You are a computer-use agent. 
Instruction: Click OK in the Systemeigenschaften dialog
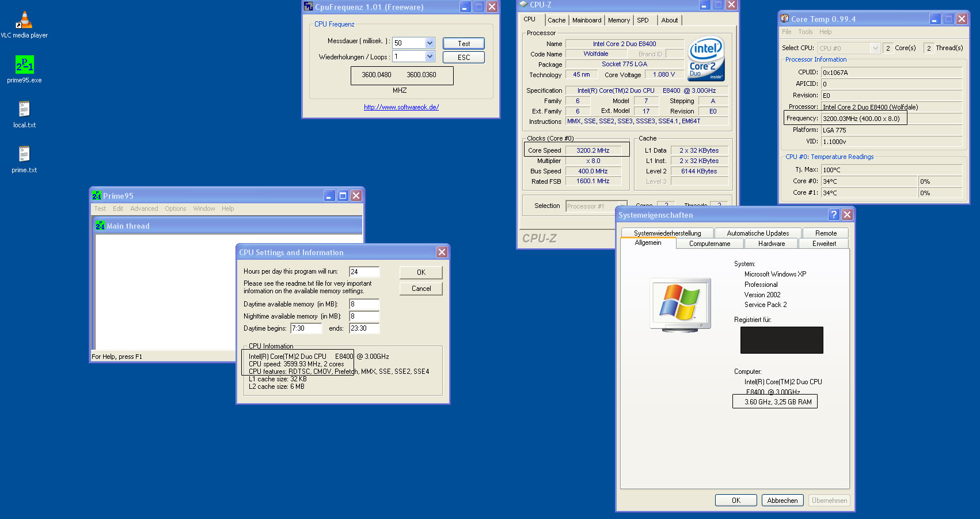click(x=736, y=501)
